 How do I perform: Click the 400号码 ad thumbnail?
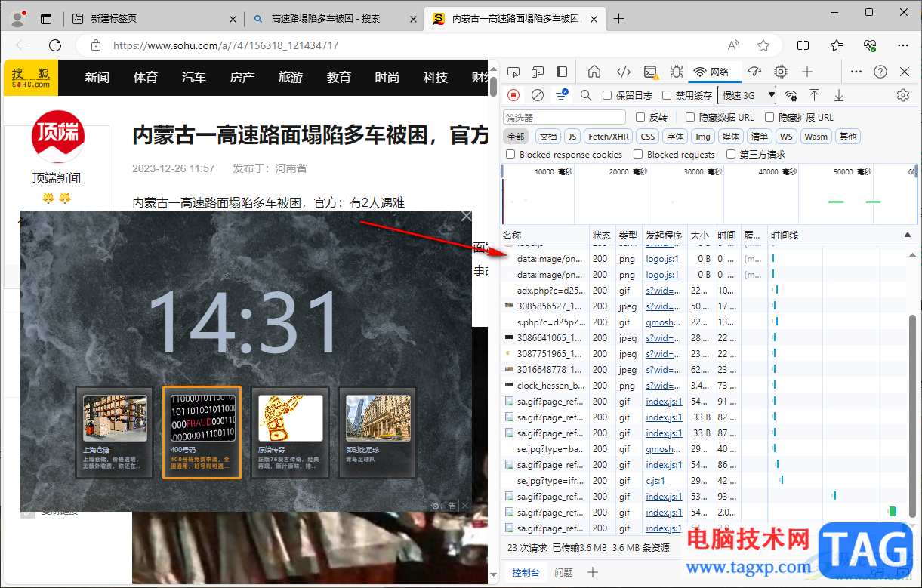click(202, 432)
